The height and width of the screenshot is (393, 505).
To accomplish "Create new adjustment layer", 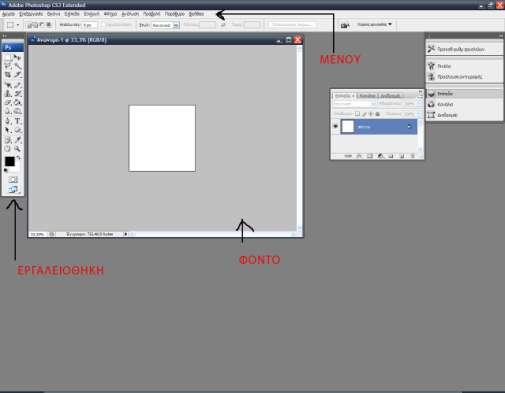I will point(380,156).
